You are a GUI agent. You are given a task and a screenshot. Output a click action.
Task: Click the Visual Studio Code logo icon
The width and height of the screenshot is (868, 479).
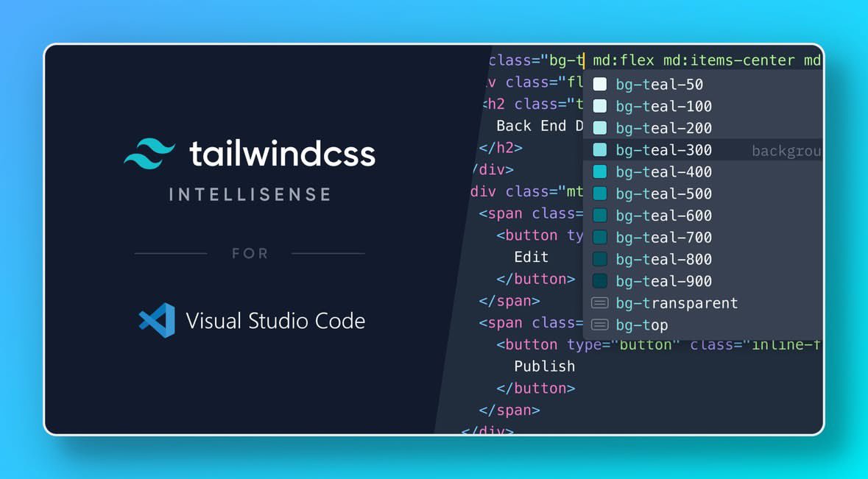157,320
